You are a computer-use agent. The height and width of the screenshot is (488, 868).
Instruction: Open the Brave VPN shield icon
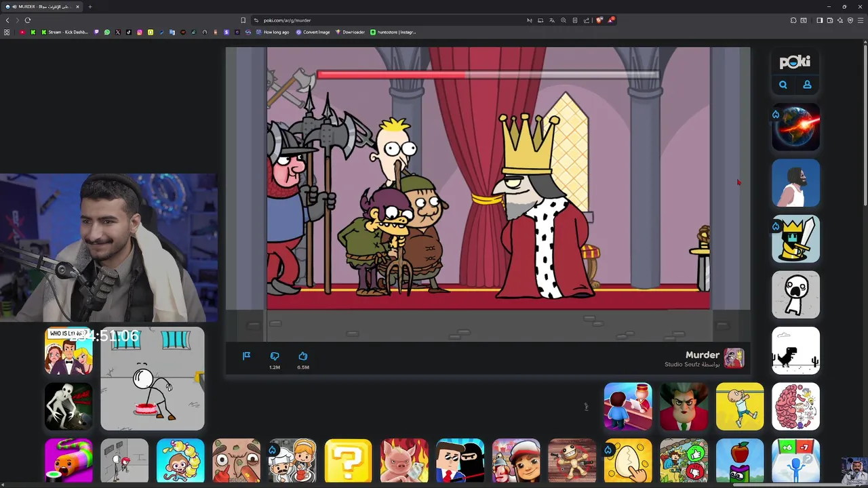(x=850, y=20)
